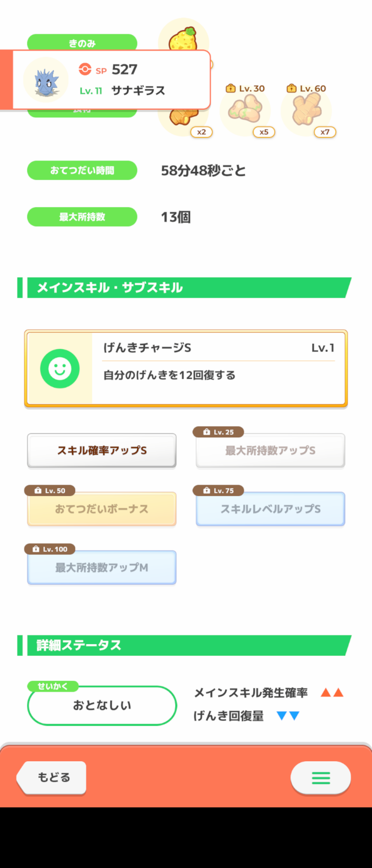Select locked 最大所持数アップS sub skill
The height and width of the screenshot is (868, 372).
click(270, 450)
